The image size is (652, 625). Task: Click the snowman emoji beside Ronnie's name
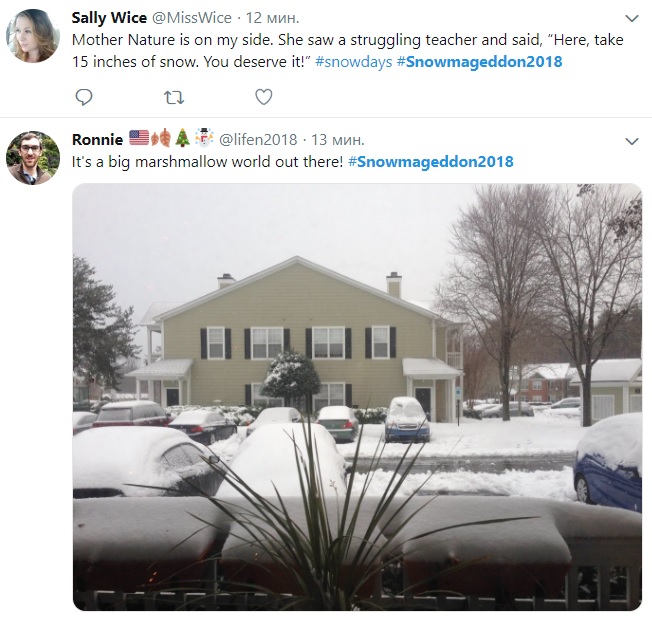tap(204, 138)
